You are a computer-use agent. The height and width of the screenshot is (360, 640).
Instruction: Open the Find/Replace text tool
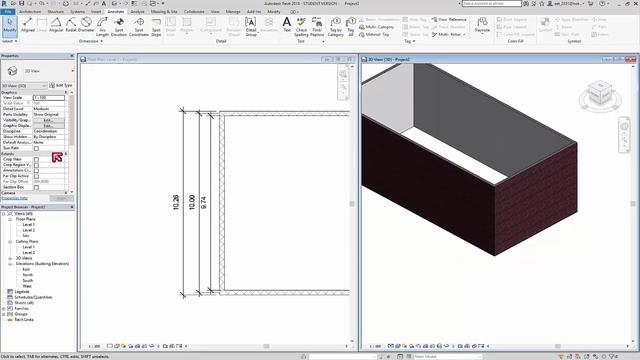click(x=317, y=27)
